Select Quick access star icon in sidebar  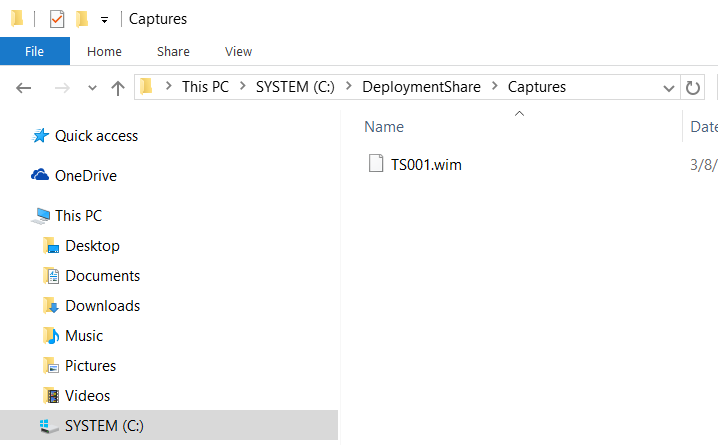point(40,136)
